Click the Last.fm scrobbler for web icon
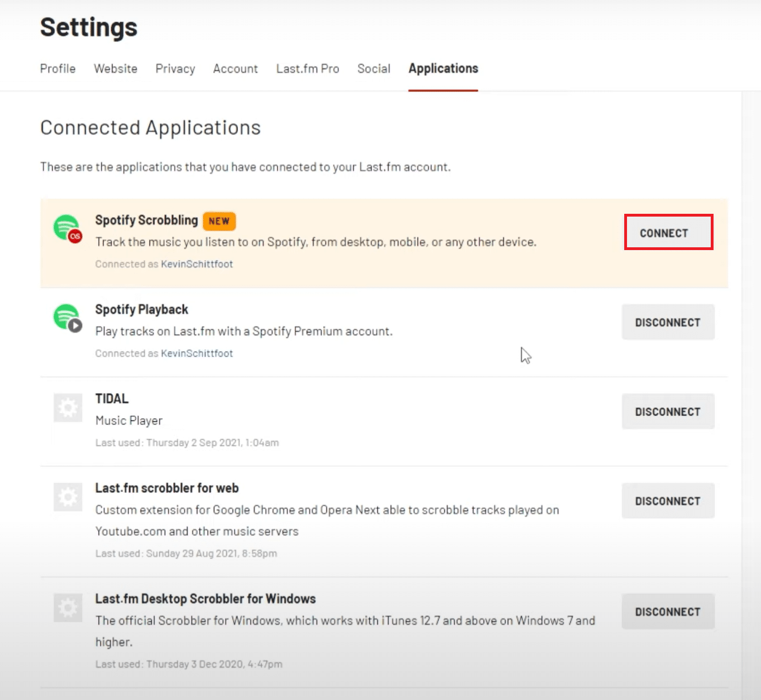 [x=68, y=497]
